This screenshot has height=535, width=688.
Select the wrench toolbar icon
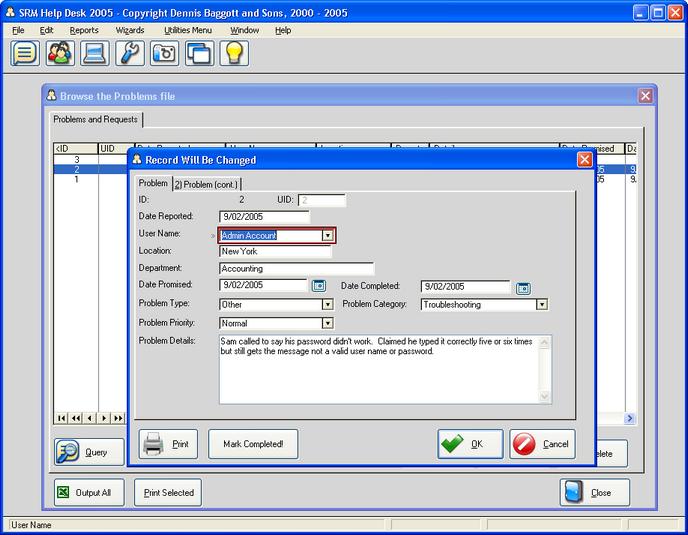130,53
